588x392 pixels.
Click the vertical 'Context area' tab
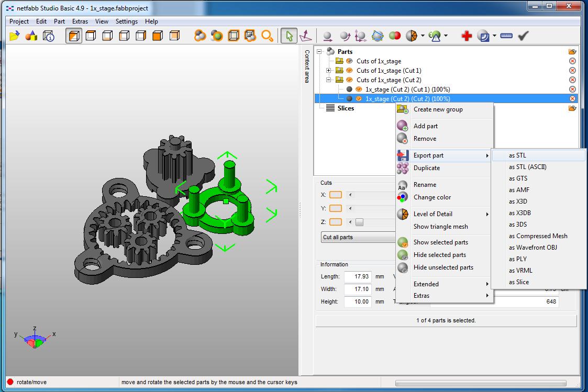(x=307, y=66)
